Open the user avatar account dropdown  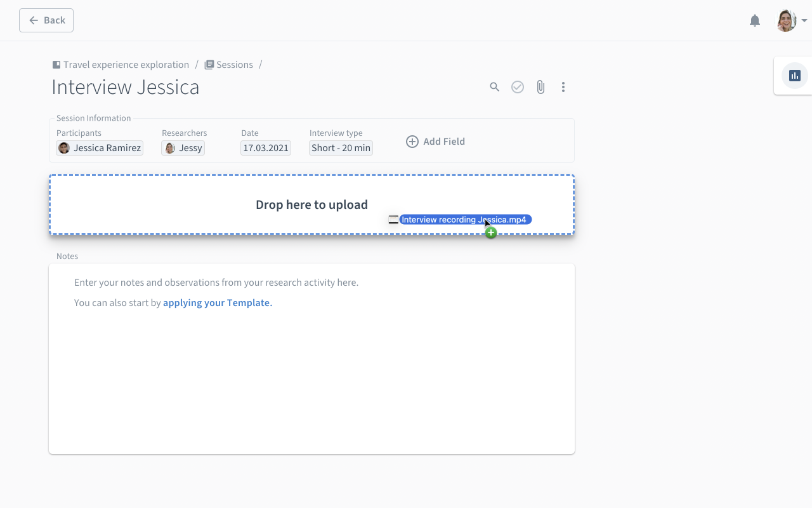click(792, 20)
